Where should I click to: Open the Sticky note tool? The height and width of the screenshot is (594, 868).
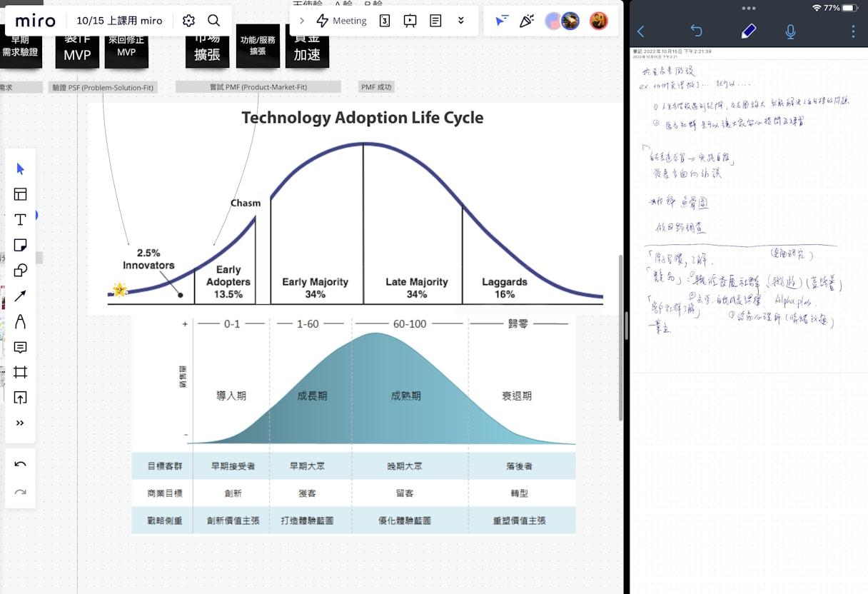(20, 244)
